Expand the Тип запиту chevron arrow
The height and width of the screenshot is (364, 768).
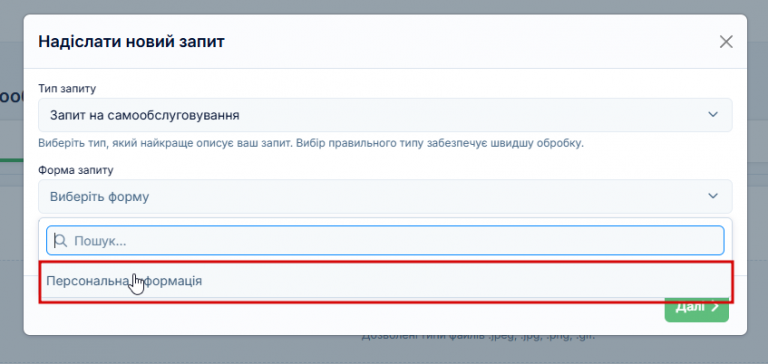(713, 115)
